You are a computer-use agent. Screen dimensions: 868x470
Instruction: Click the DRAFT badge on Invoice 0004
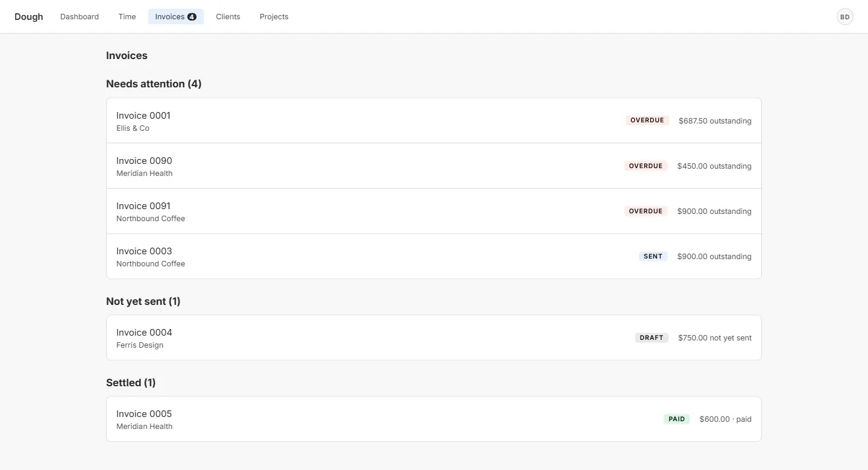[652, 337]
